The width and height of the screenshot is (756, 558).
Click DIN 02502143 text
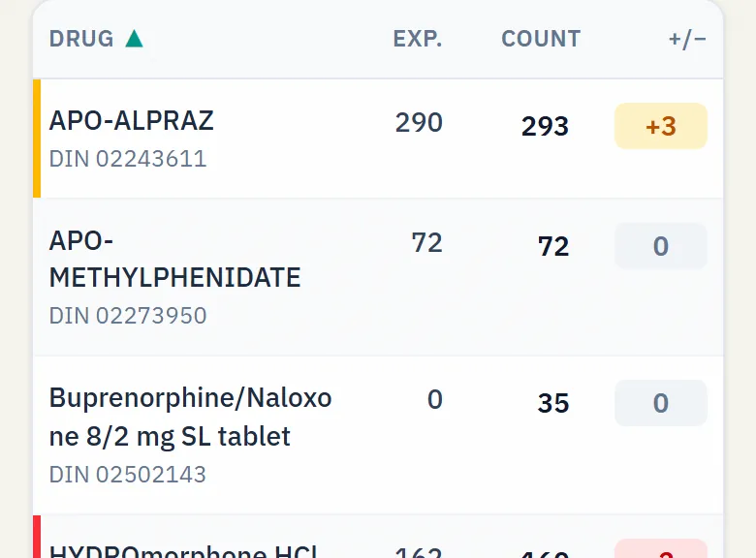click(128, 475)
